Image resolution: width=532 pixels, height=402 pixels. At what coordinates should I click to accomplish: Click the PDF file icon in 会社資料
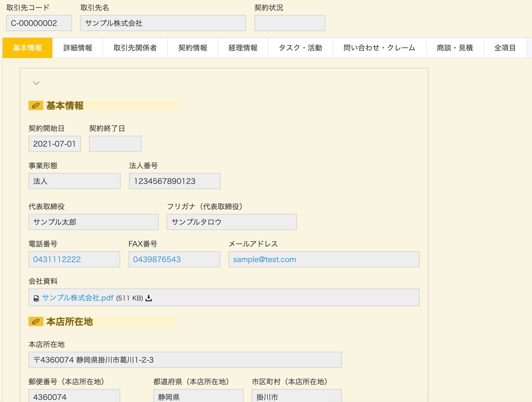(x=36, y=299)
